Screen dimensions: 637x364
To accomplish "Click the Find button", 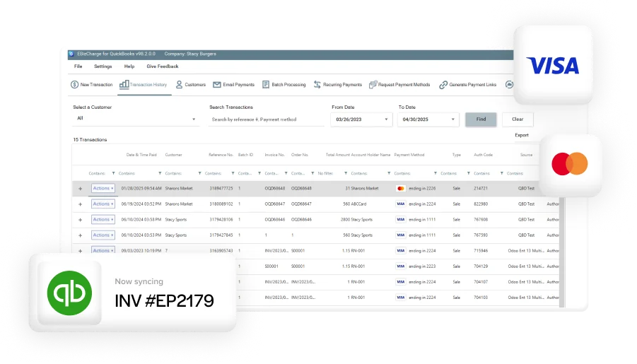I will click(x=481, y=119).
